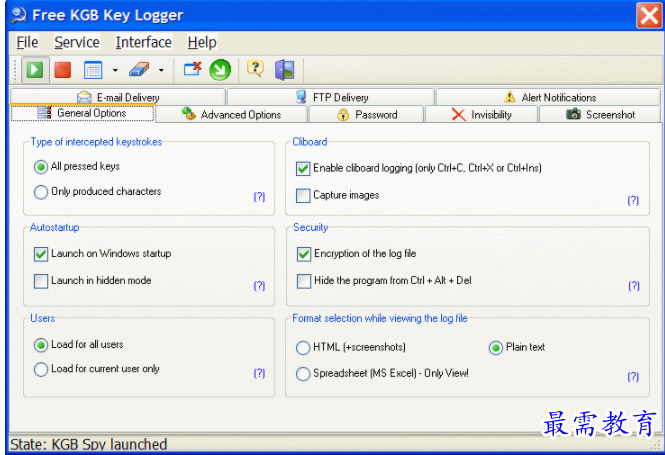Switch to the Advanced Options tab
Screen dimensions: 665x455
tap(232, 114)
